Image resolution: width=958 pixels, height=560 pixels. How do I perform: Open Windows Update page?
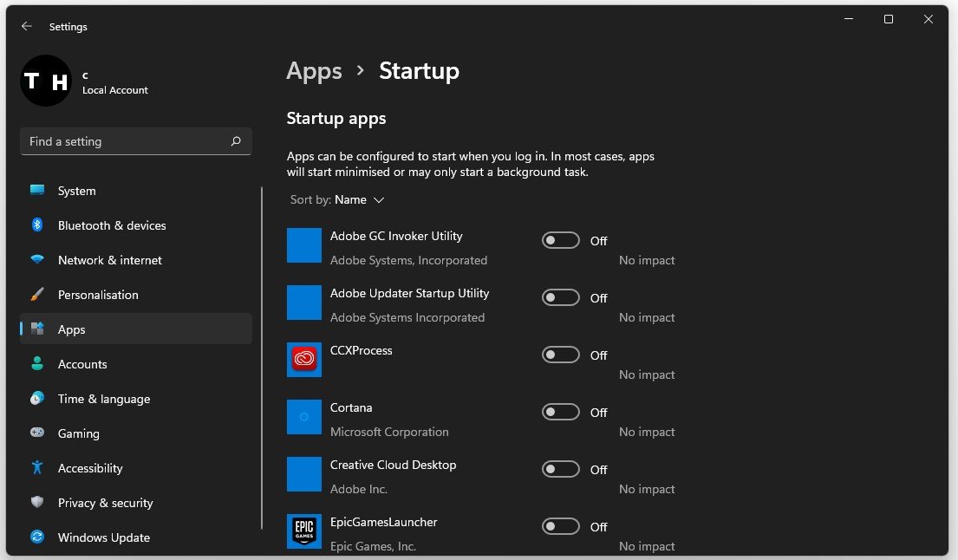tap(136, 537)
